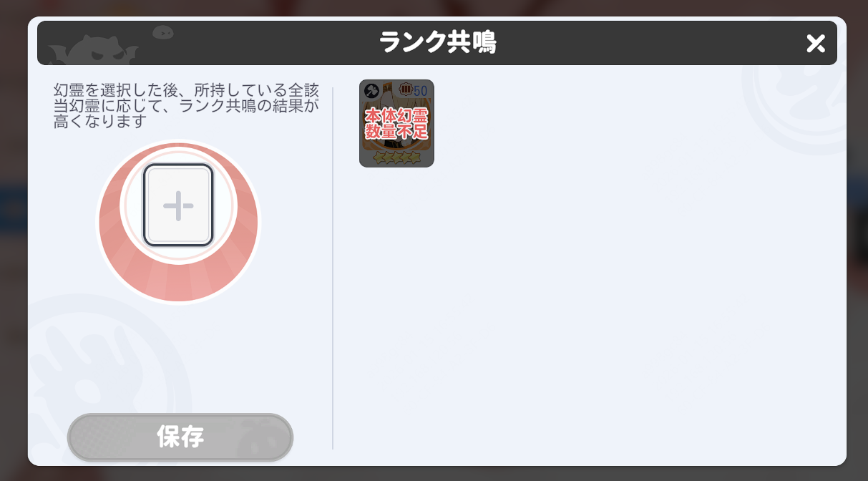
Task: Close the ランク共鳴 dialog with X
Action: point(816,43)
